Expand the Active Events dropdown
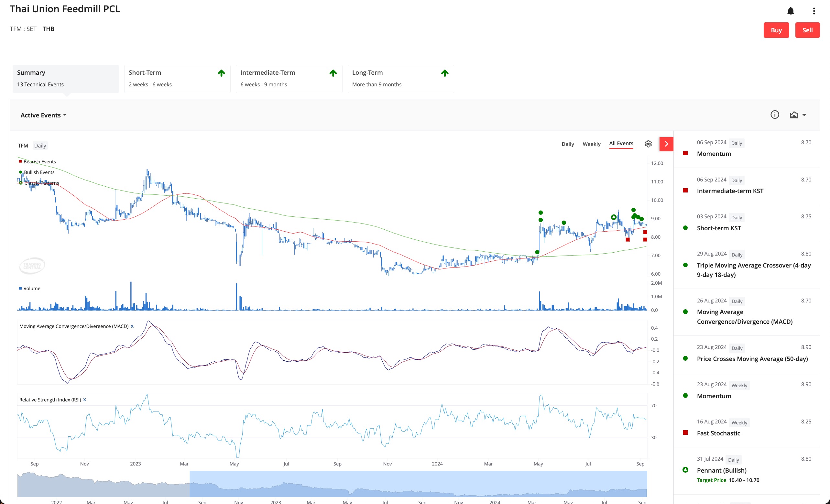 (43, 115)
